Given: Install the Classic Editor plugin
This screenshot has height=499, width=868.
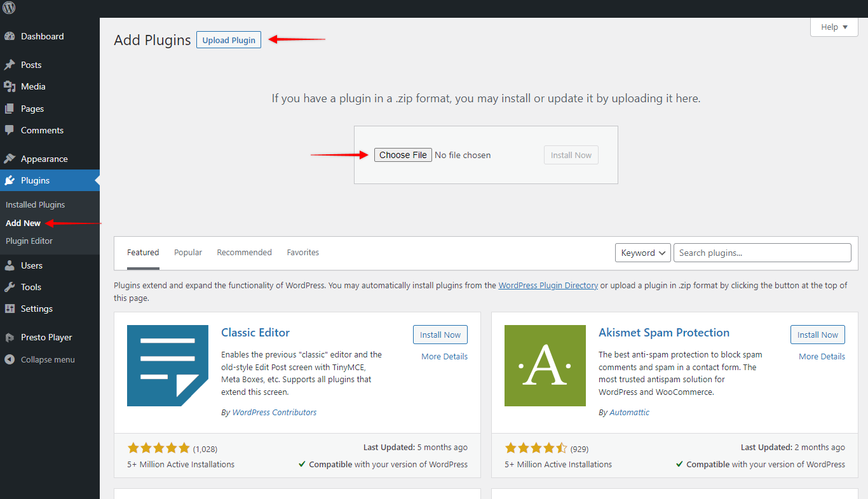Looking at the screenshot, I should click(440, 335).
